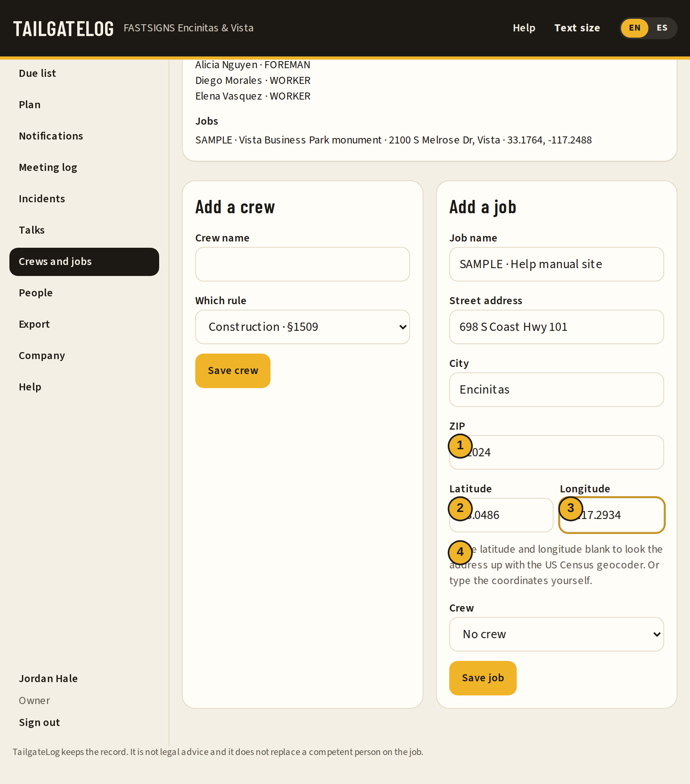Viewport: 690px width, 784px height.
Task: Open Meeting log page
Action: 84,167
